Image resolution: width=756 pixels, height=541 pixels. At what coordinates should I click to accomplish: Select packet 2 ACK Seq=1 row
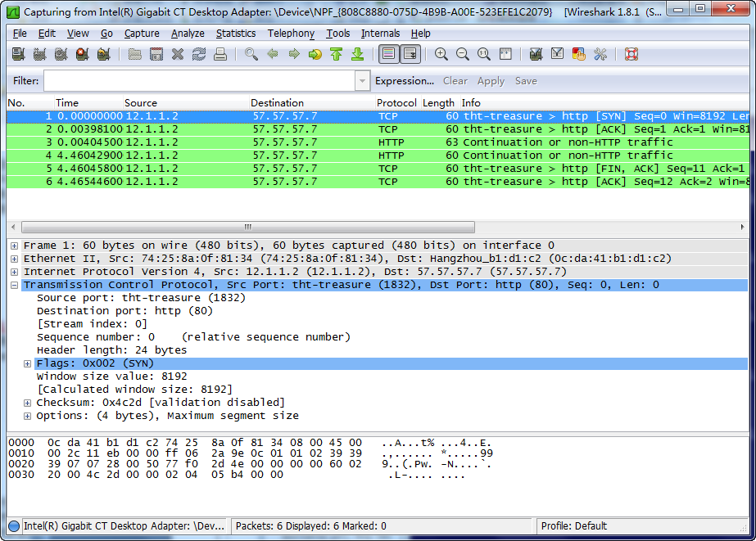point(378,129)
